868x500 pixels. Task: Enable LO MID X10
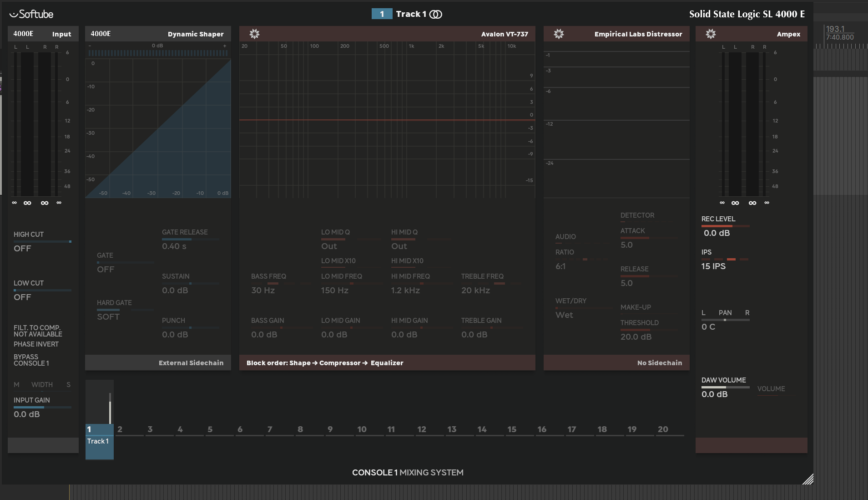tap(338, 261)
